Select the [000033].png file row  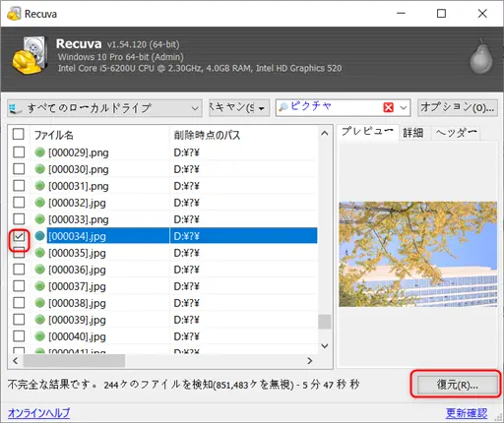click(162, 219)
